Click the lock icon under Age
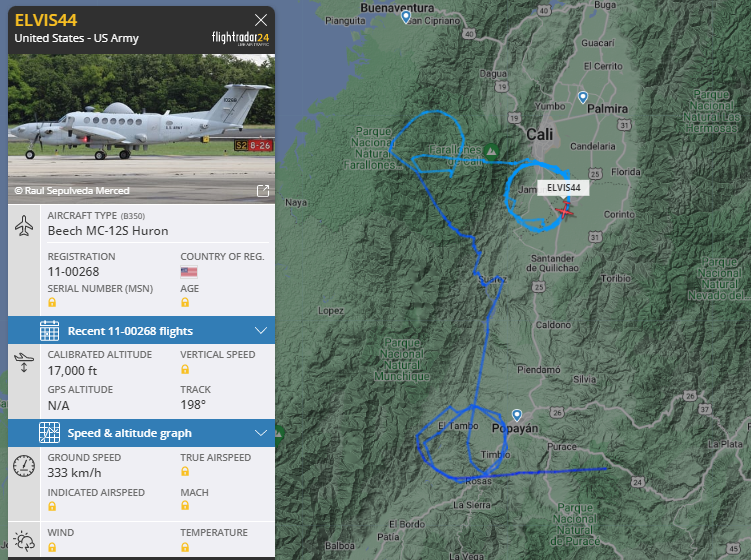This screenshot has width=751, height=560. 185,302
